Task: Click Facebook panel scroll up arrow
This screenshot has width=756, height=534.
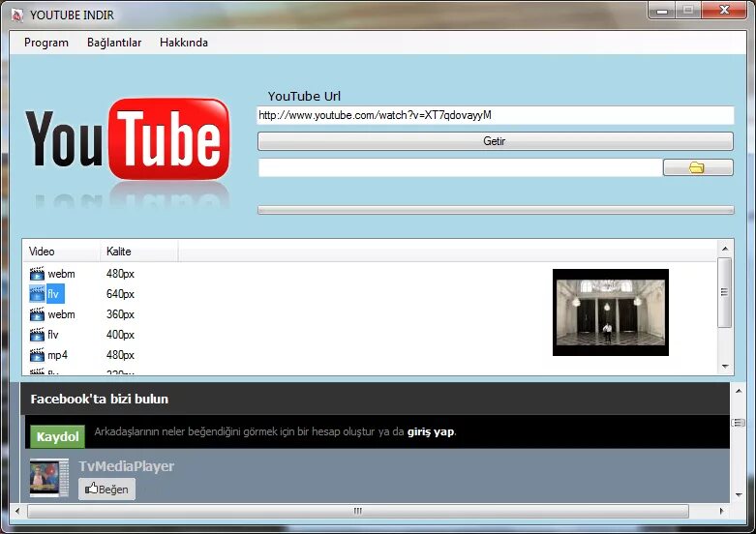Action: pos(739,391)
